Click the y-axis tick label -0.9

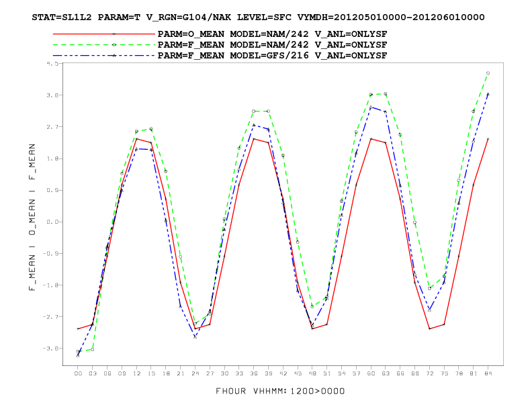[51, 254]
